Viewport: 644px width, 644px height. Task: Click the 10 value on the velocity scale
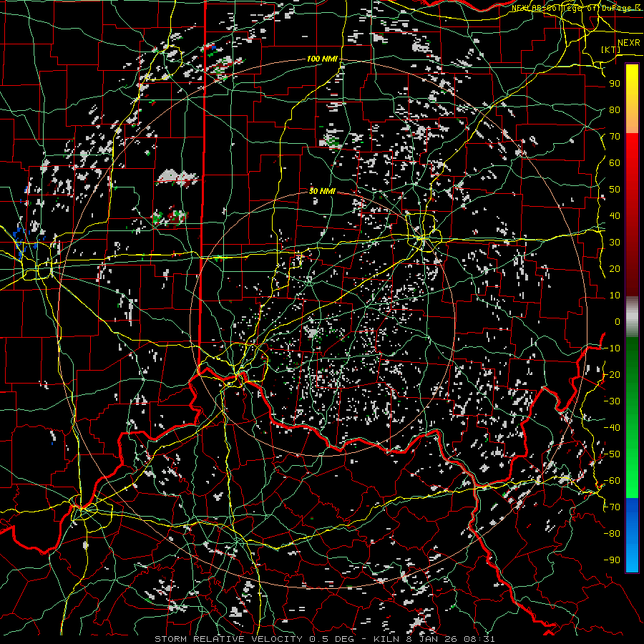pyautogui.click(x=615, y=296)
